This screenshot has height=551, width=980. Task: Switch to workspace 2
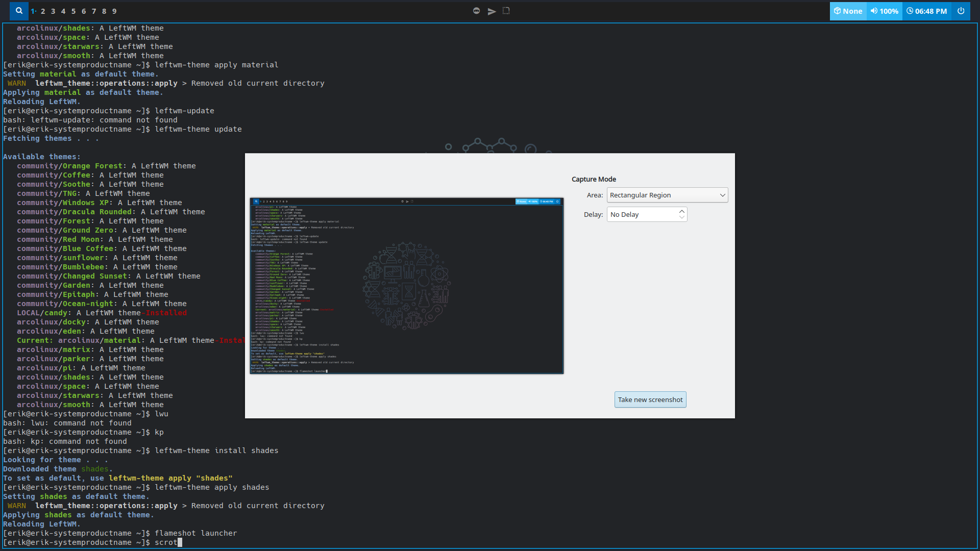pyautogui.click(x=43, y=11)
